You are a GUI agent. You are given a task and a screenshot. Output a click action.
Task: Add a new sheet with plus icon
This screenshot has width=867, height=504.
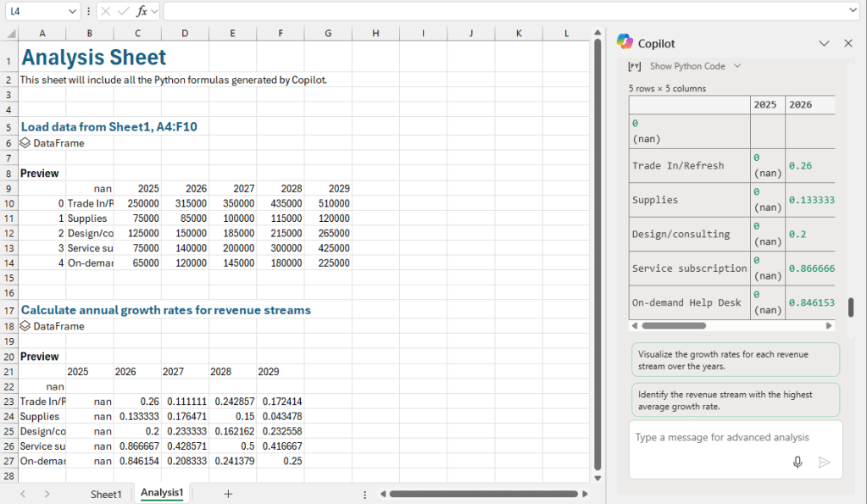pyautogui.click(x=228, y=494)
